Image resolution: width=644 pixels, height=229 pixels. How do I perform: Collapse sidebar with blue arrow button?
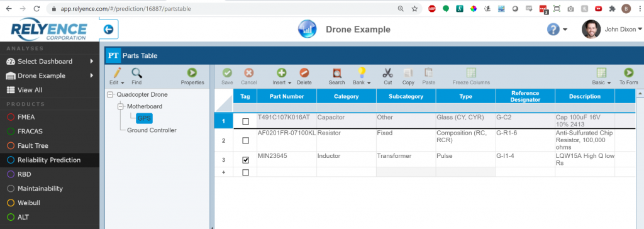click(109, 29)
